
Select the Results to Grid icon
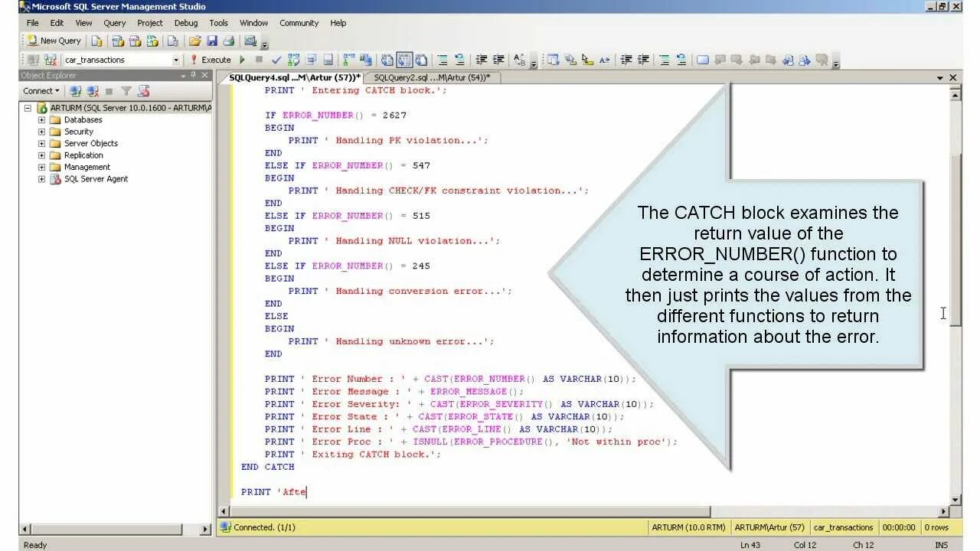pyautogui.click(x=403, y=59)
